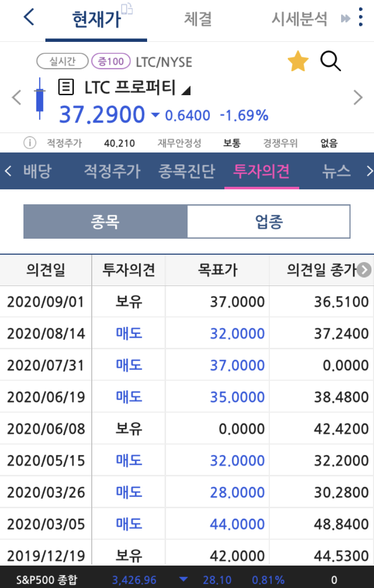Select the 현재가 tab
Image resolution: width=374 pixels, height=588 pixels.
[x=96, y=19]
